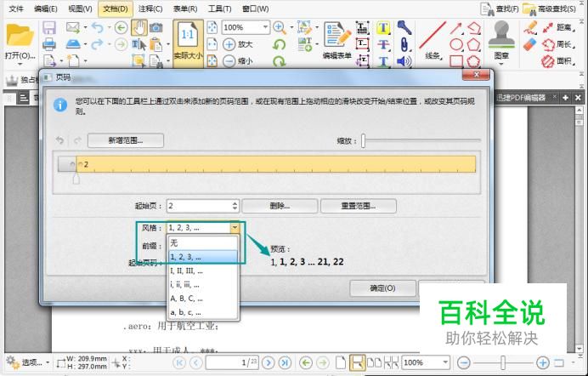
Task: Toggle two-page facing layout view
Action: 374,362
